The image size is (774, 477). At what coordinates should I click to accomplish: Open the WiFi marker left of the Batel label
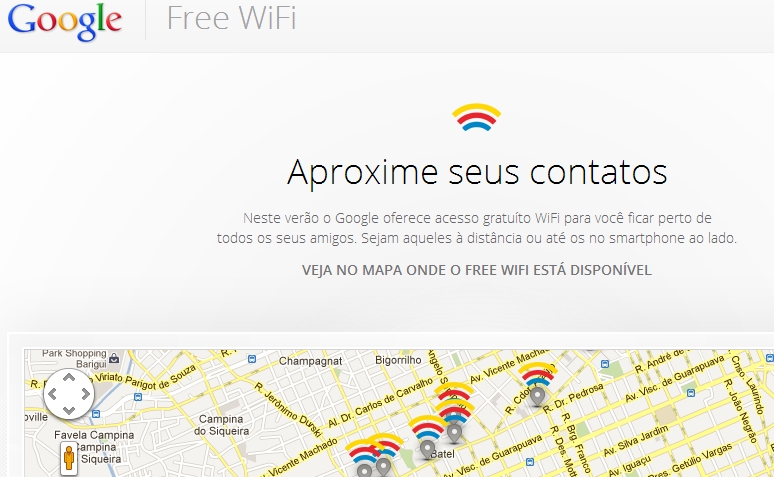427,437
